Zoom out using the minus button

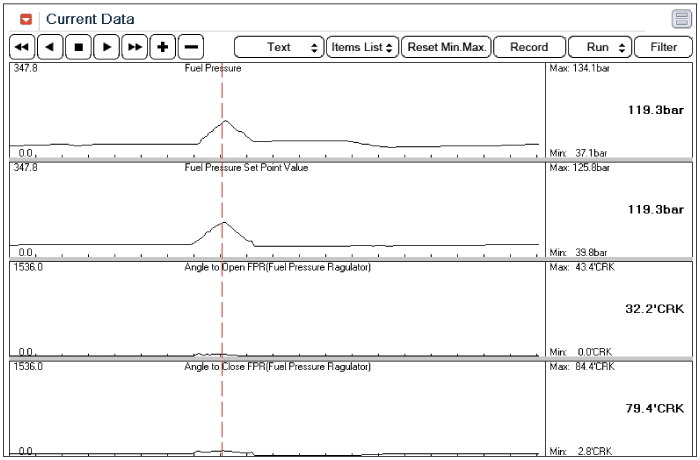[x=191, y=47]
